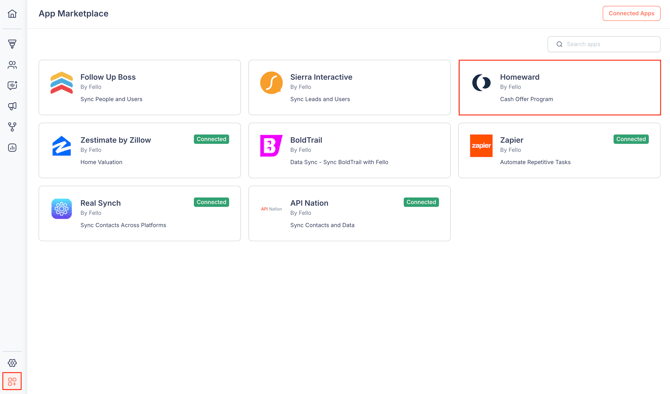Viewport: 670px width, 394px height.
Task: Click the Follow Up Boss title
Action: click(108, 77)
